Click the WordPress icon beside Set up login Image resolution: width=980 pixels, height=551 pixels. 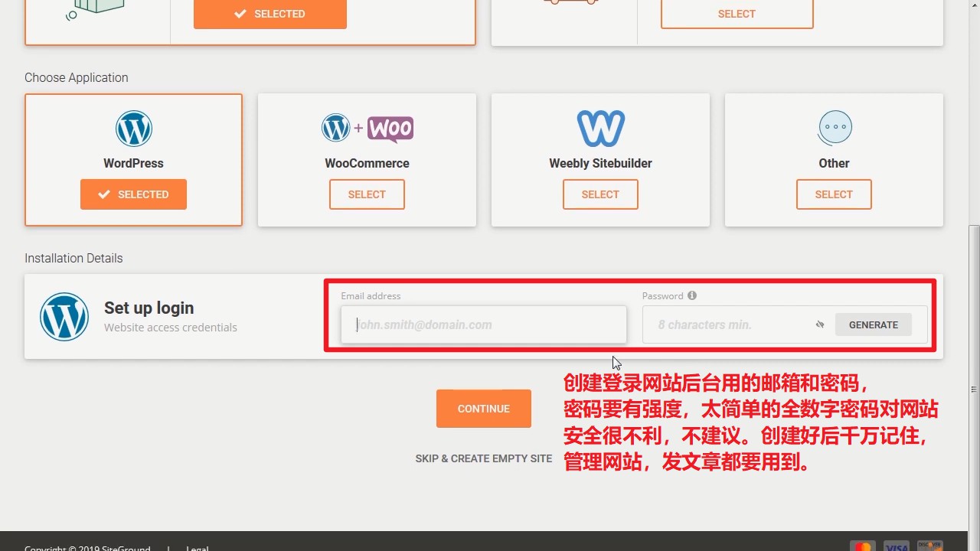64,316
